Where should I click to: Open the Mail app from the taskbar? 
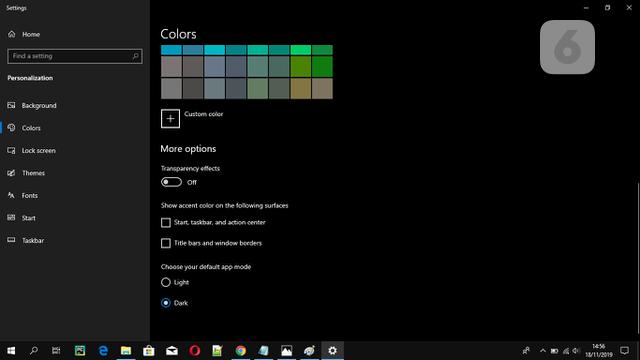tap(172, 351)
